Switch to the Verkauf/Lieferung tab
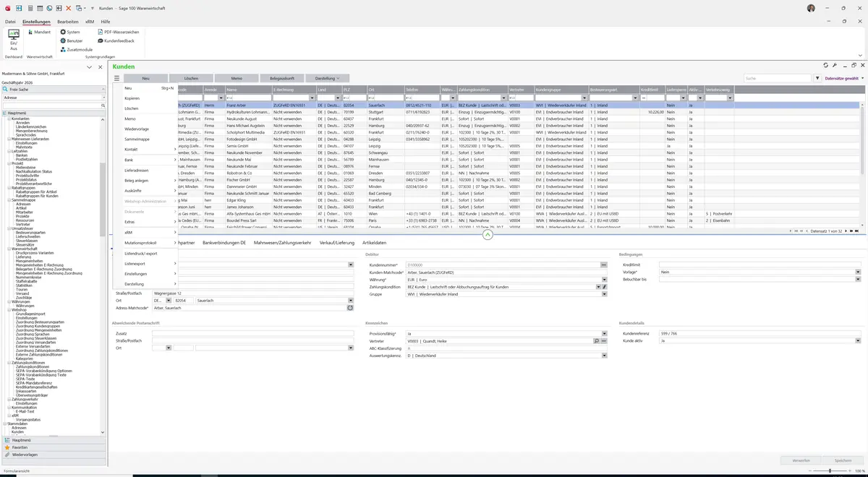Image resolution: width=868 pixels, height=477 pixels. click(x=337, y=243)
